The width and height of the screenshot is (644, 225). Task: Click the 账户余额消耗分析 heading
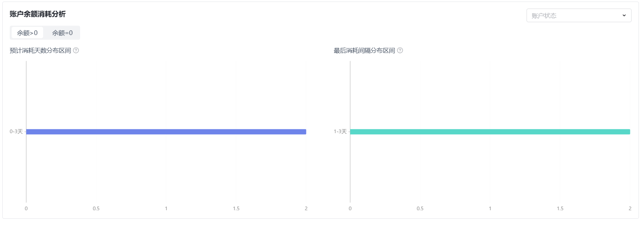click(x=38, y=14)
